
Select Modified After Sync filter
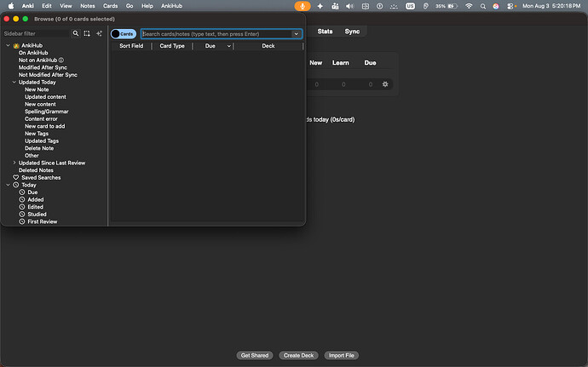43,67
